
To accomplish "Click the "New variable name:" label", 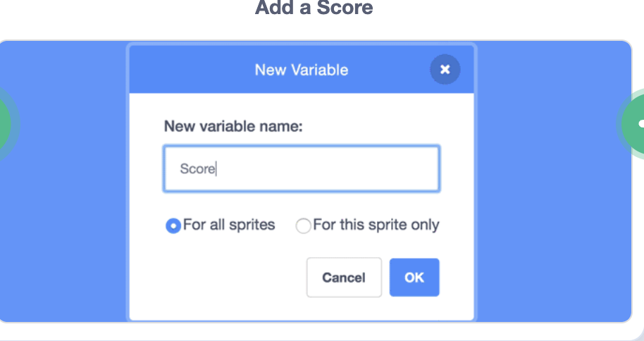I will (x=233, y=126).
